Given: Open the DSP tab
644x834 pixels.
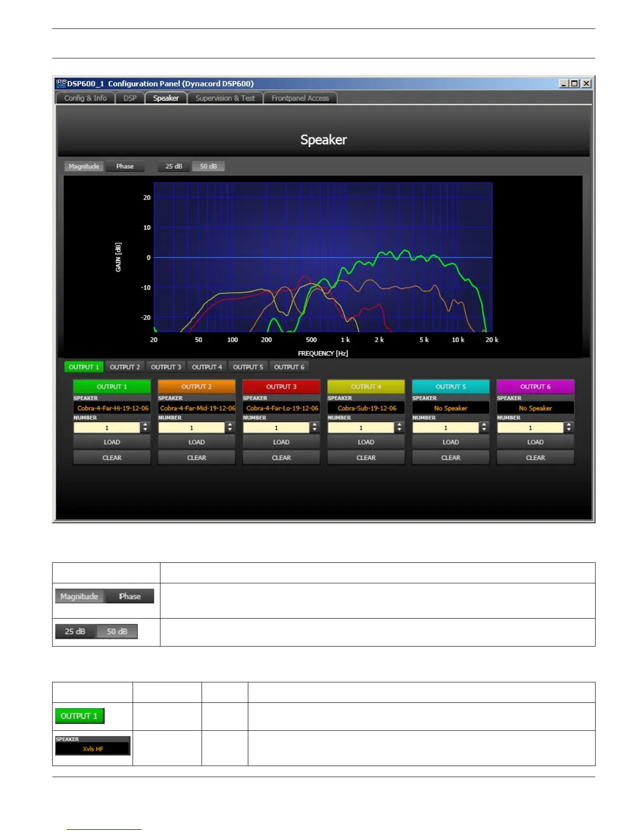Looking at the screenshot, I should tap(130, 98).
